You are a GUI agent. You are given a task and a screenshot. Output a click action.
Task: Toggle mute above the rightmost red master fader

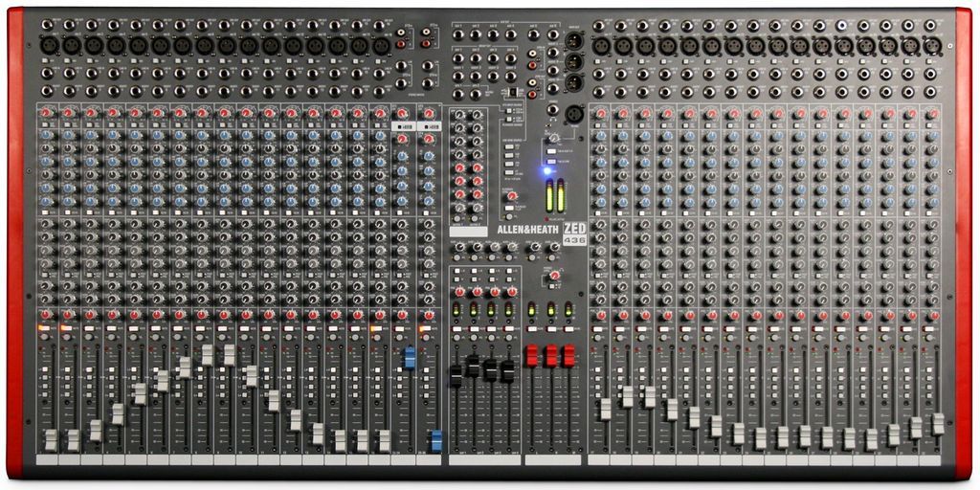(568, 328)
